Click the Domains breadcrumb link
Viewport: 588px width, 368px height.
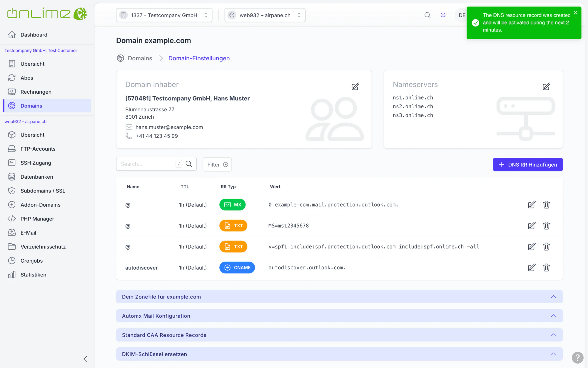140,58
